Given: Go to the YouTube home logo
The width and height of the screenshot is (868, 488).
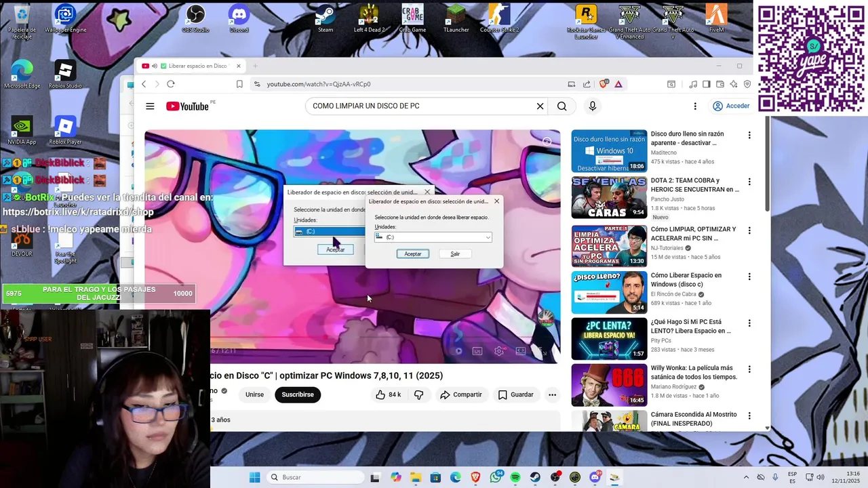Looking at the screenshot, I should click(x=187, y=106).
